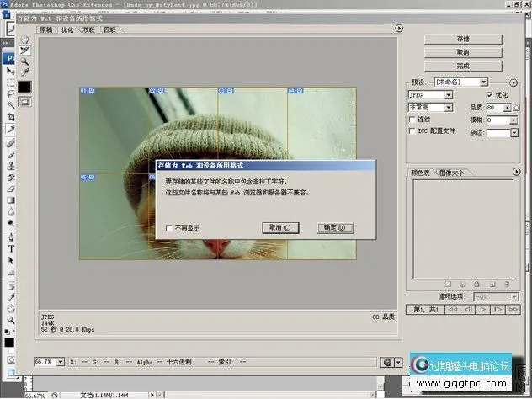Screen dimensions: 532x399
Task: Open the 模糊 value slider arrow
Action: [x=513, y=120]
